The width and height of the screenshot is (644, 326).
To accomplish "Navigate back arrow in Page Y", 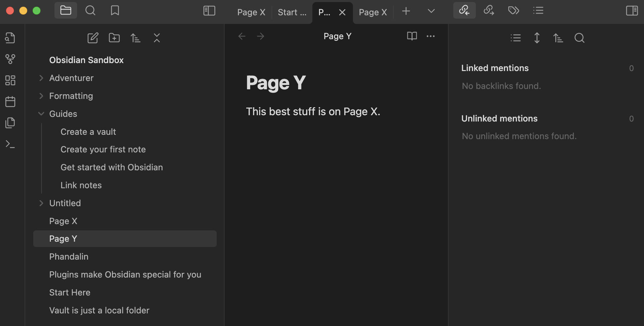I will 242,36.
